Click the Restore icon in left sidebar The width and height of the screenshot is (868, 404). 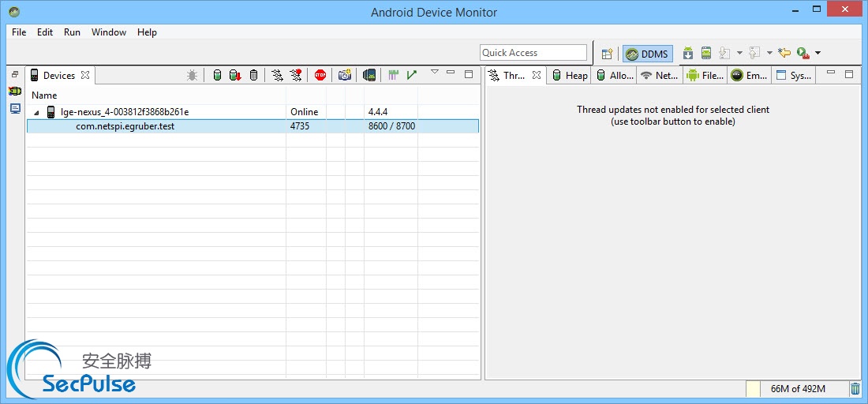(16, 73)
